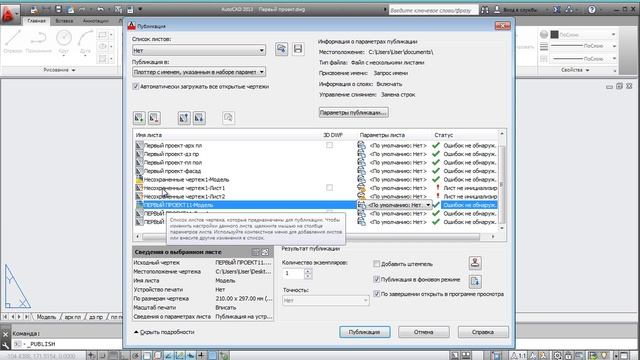Image resolution: width=640 pixels, height=360 pixels.
Task: Click the keyword search field in title bar
Action: pyautogui.click(x=433, y=10)
